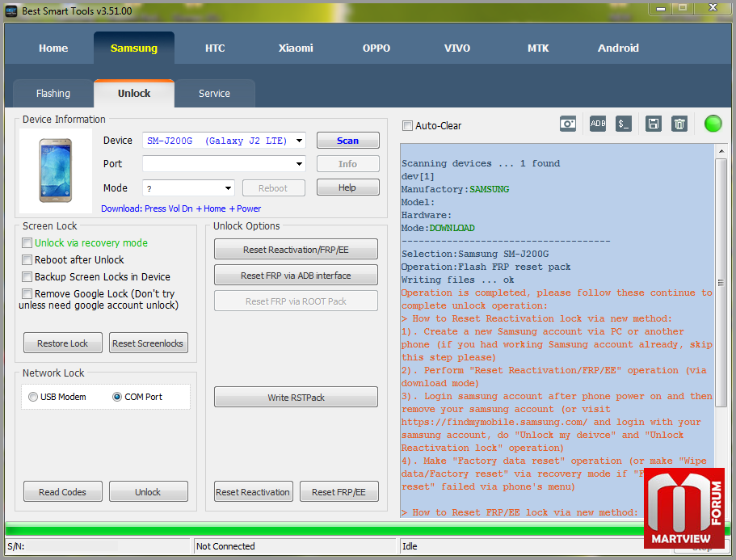Click the Restore Lock button

coord(63,343)
